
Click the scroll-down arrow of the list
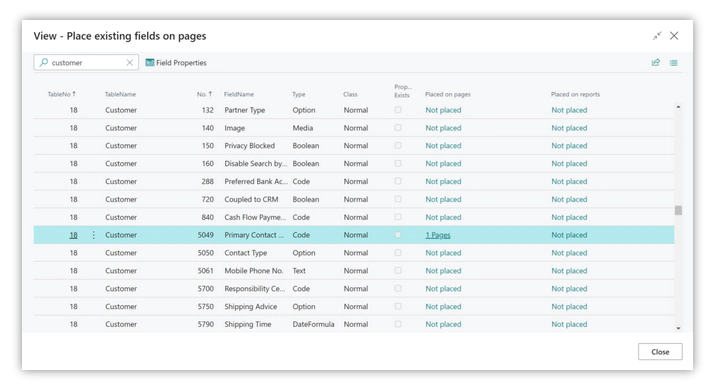[678, 328]
